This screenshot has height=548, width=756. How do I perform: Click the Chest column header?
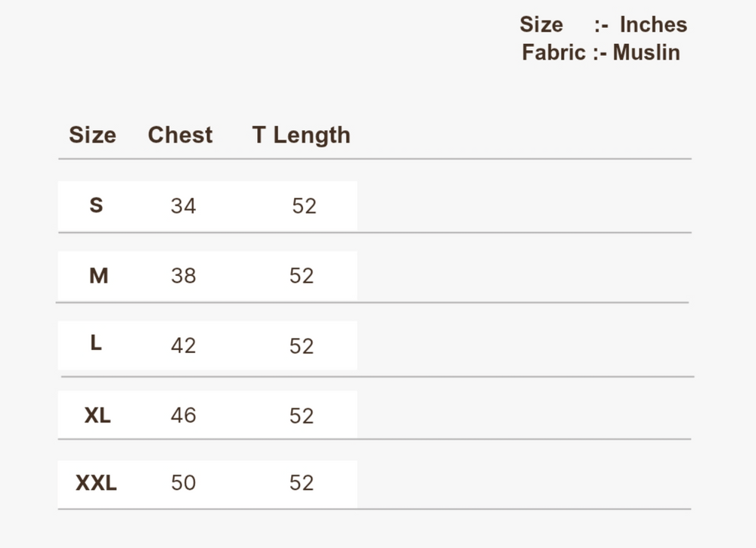click(180, 135)
